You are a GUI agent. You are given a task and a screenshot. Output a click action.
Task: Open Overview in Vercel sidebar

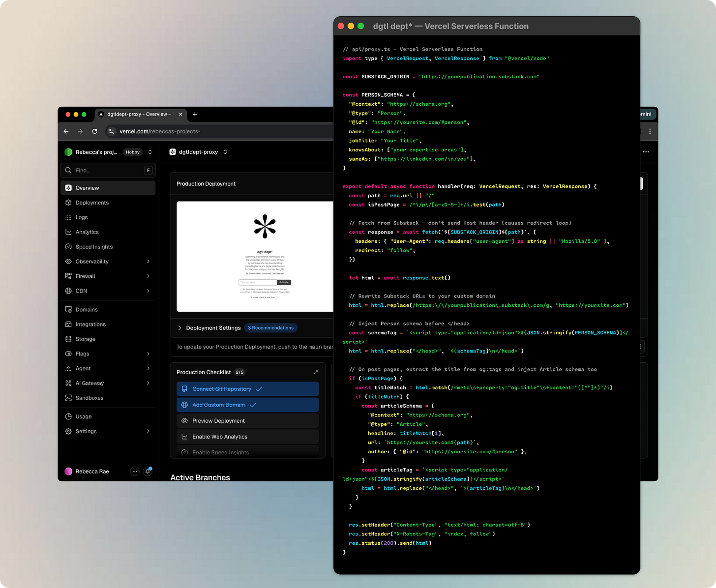coord(108,188)
